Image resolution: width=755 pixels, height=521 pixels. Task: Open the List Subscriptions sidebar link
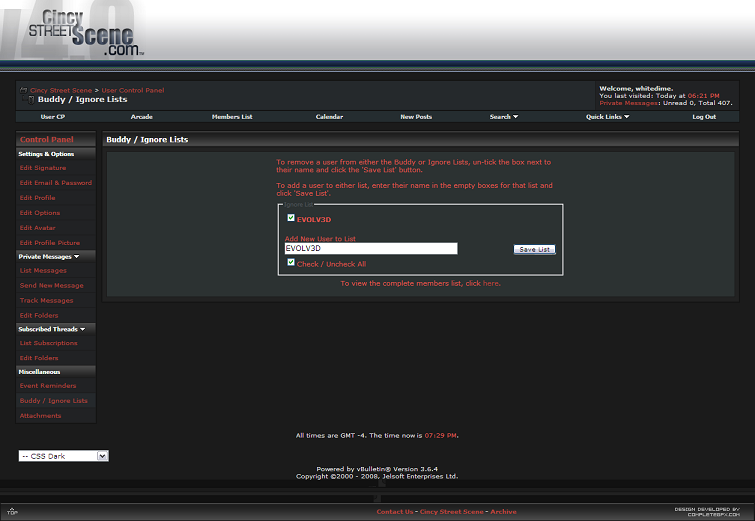point(49,343)
